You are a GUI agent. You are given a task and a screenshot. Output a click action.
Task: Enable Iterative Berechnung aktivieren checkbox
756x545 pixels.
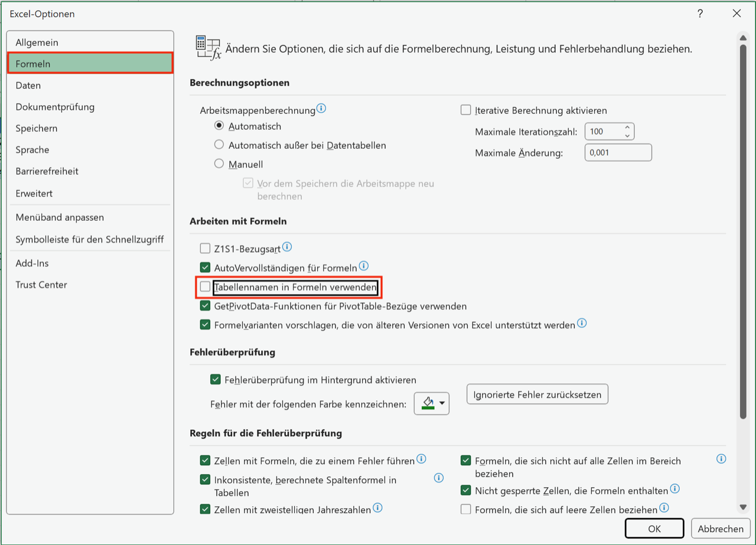tap(465, 110)
